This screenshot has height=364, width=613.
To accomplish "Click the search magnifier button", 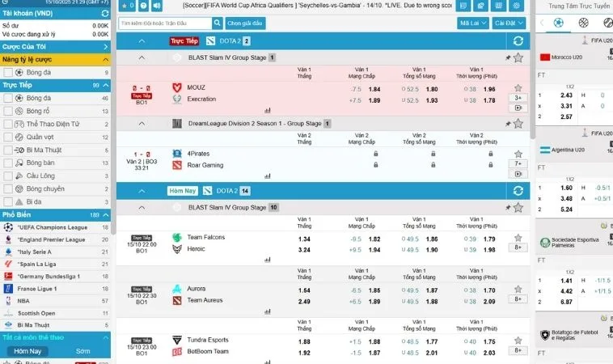I will pyautogui.click(x=218, y=23).
